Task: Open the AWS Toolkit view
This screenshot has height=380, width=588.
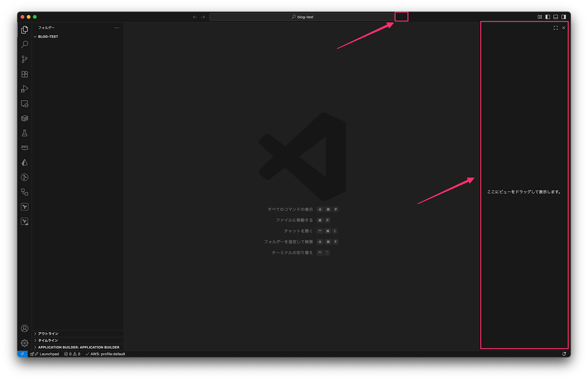Action: pos(25,147)
